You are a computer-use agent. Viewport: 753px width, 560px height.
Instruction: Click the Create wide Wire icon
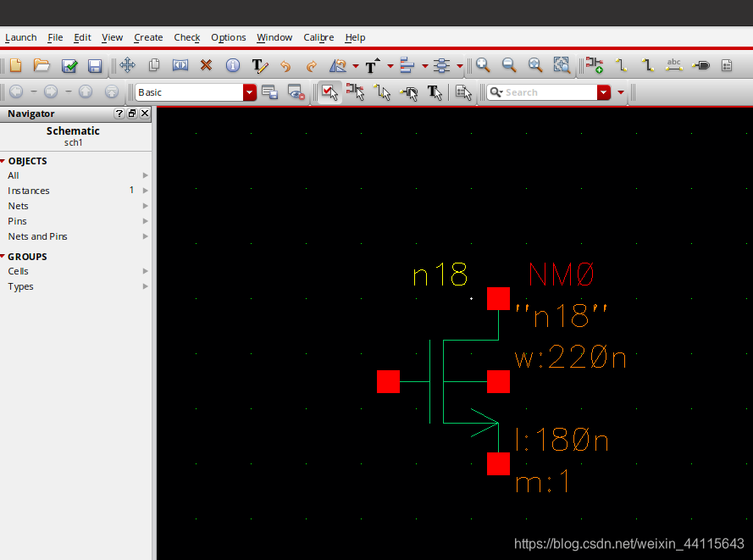point(648,65)
